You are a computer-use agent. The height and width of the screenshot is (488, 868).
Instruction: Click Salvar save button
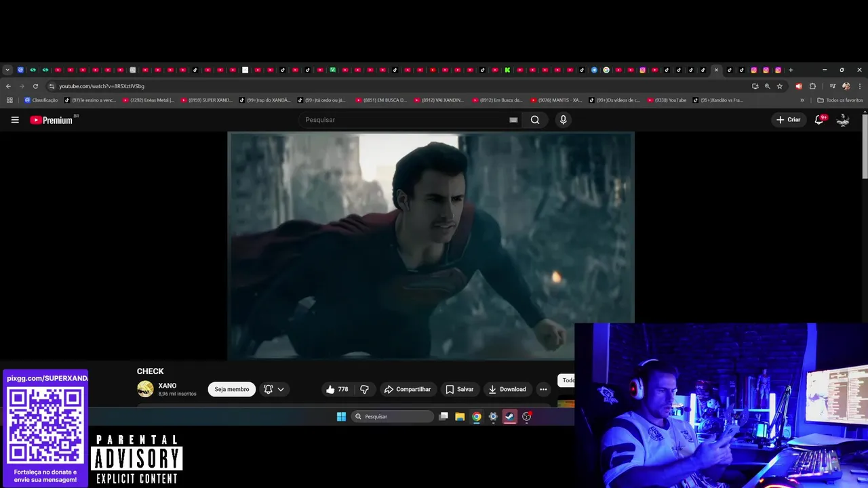459,389
